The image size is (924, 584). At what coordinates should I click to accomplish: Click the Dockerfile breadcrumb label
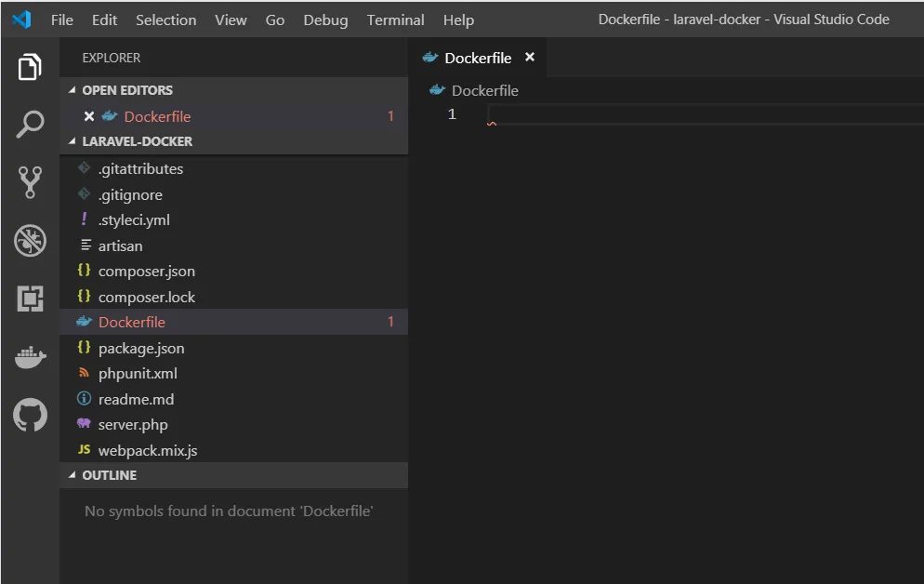pyautogui.click(x=484, y=91)
